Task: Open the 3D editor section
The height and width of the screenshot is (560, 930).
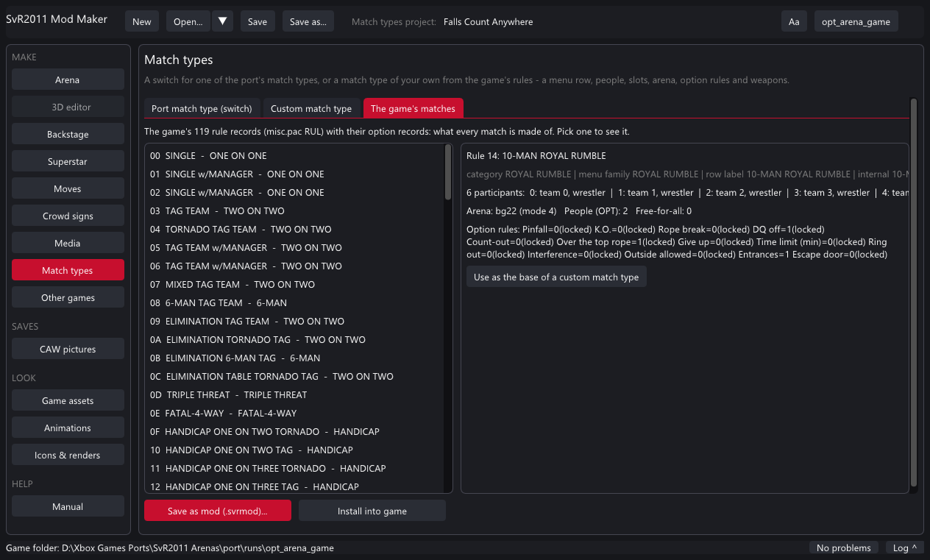Action: click(68, 107)
